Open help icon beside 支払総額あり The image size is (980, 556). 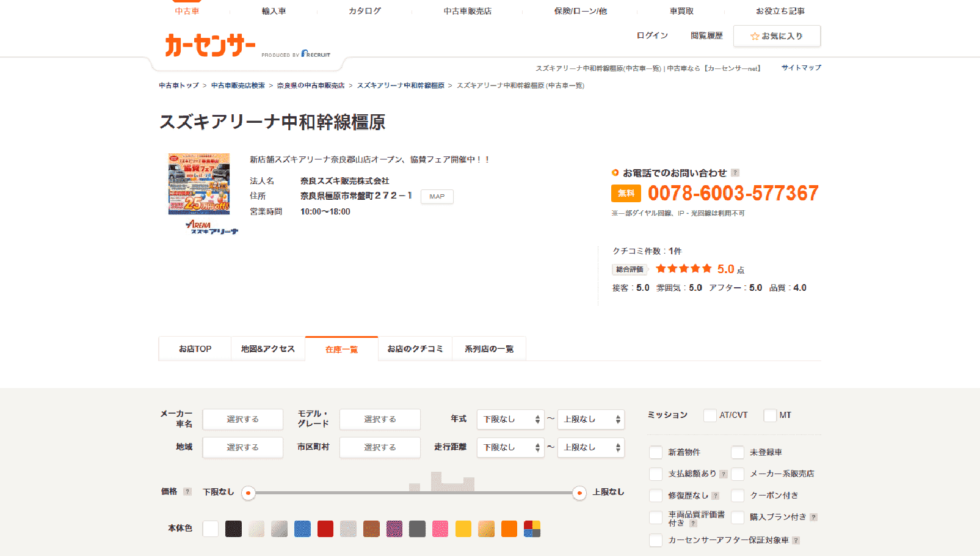(724, 474)
